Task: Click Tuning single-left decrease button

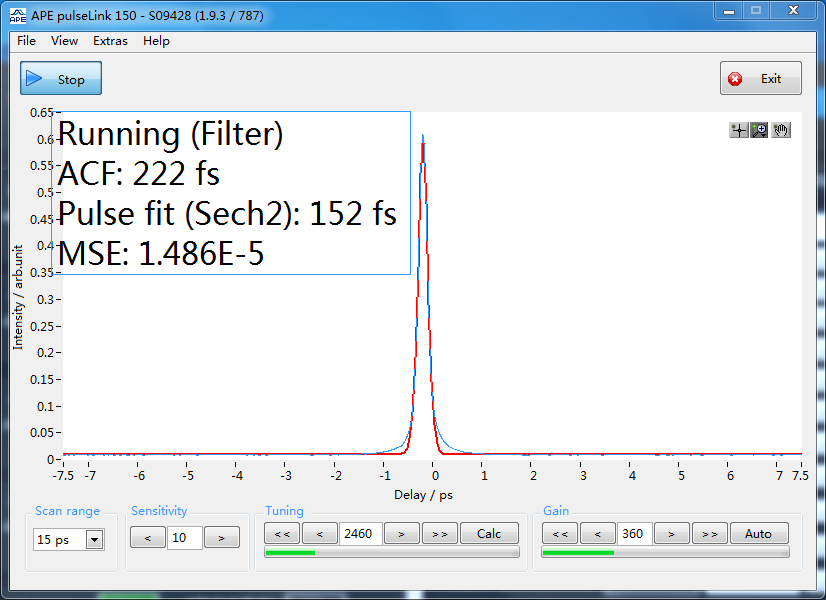Action: 320,534
